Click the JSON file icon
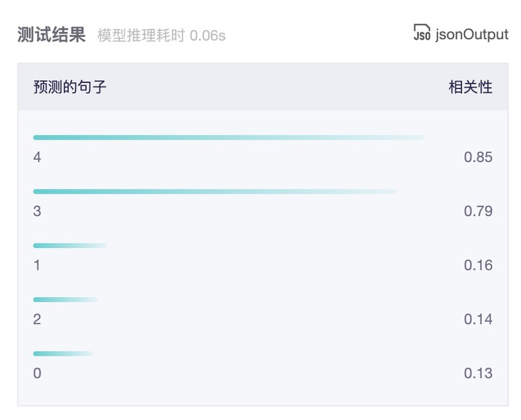521x420 pixels. point(422,33)
